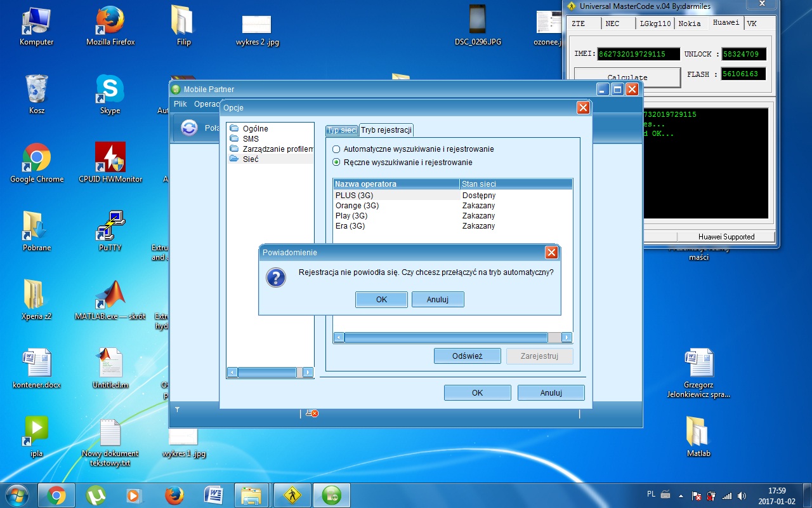
Task: Click the uTorrent icon in taskbar
Action: coord(95,495)
